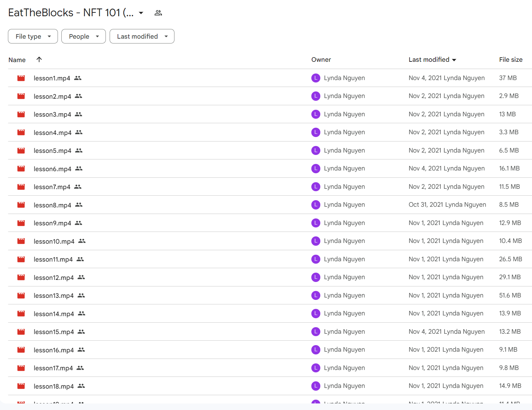Click the lesson3.mp4 video file icon

tap(21, 114)
